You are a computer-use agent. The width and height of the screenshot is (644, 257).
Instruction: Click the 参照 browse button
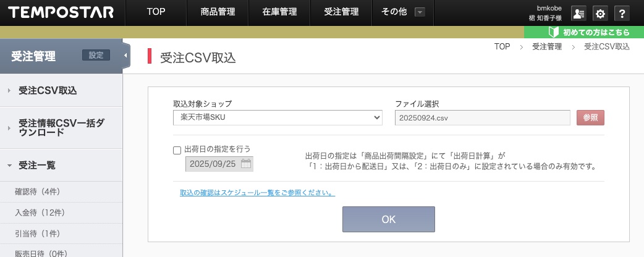590,117
